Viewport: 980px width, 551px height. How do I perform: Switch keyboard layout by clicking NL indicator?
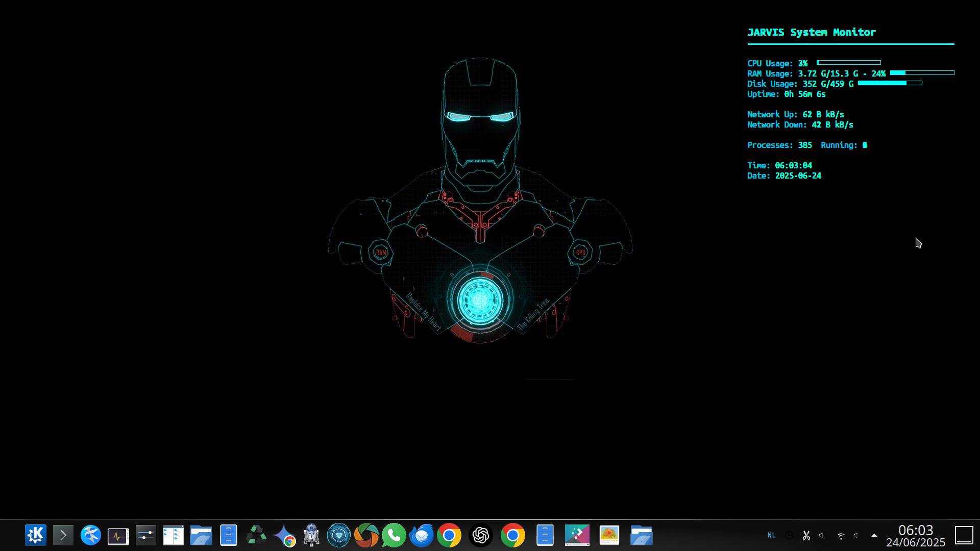772,536
